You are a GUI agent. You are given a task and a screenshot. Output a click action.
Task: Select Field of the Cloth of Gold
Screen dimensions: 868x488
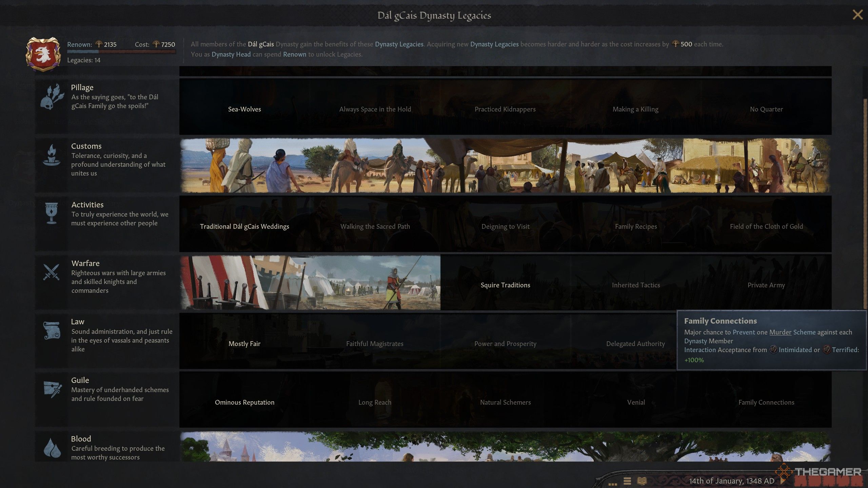(766, 226)
